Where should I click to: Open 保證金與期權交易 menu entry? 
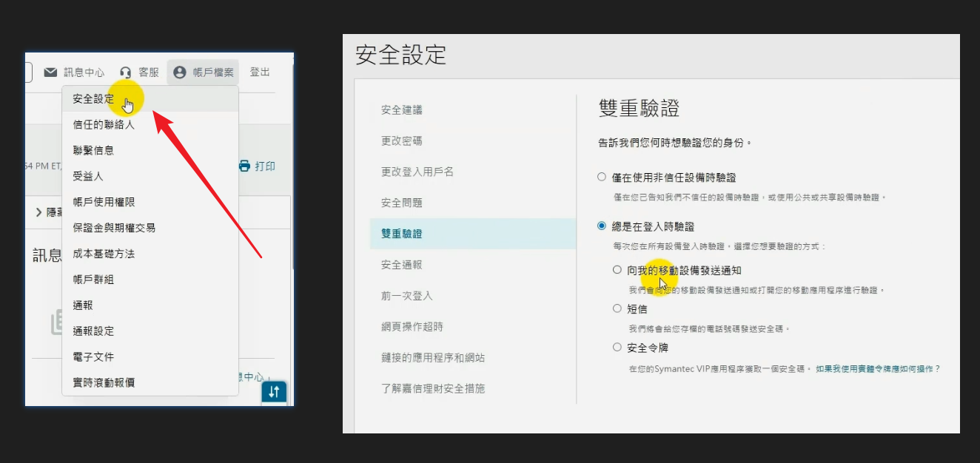click(150, 228)
